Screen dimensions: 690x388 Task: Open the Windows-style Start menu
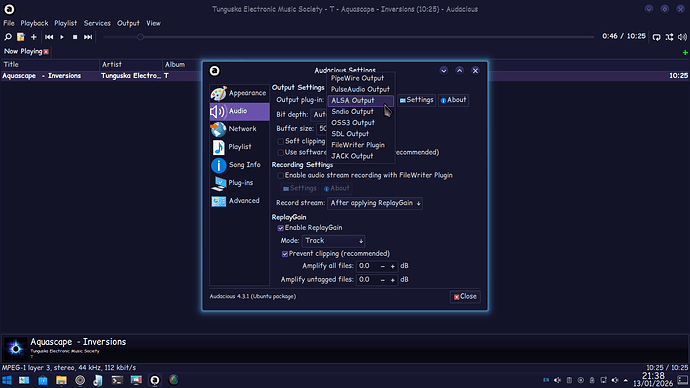pyautogui.click(x=7, y=380)
